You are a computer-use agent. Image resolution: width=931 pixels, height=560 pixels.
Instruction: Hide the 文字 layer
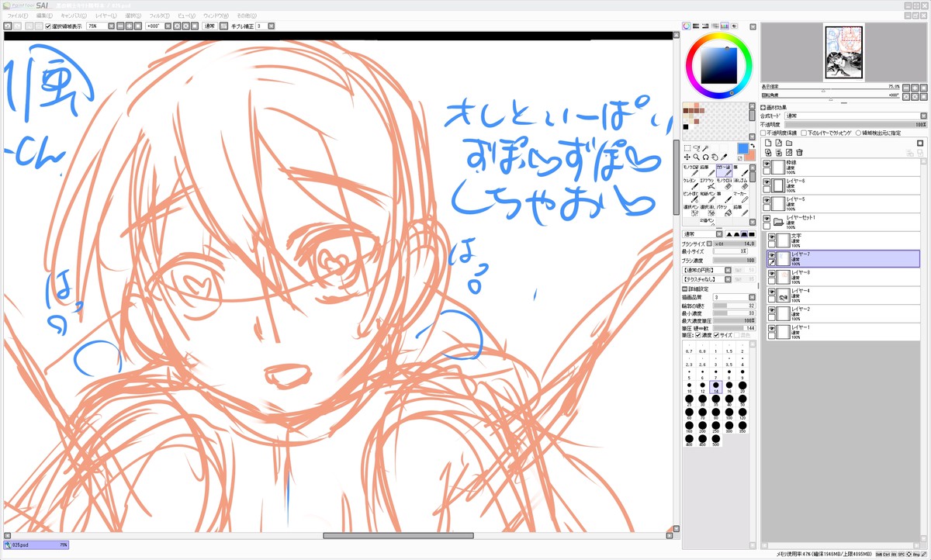(x=772, y=238)
